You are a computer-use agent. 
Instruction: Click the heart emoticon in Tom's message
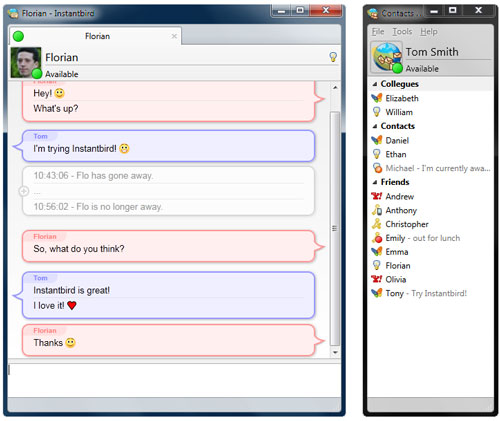72,305
